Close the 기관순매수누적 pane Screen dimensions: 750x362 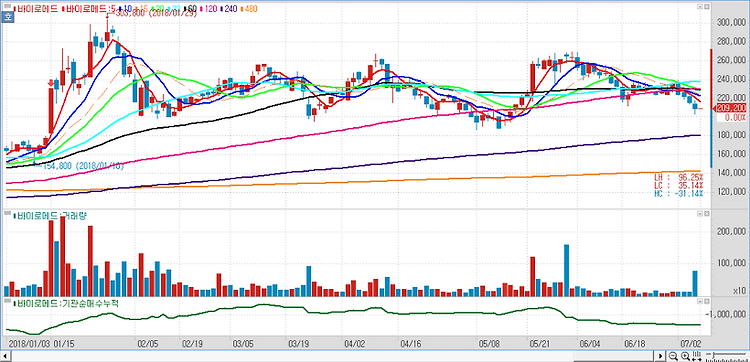[x=706, y=302]
